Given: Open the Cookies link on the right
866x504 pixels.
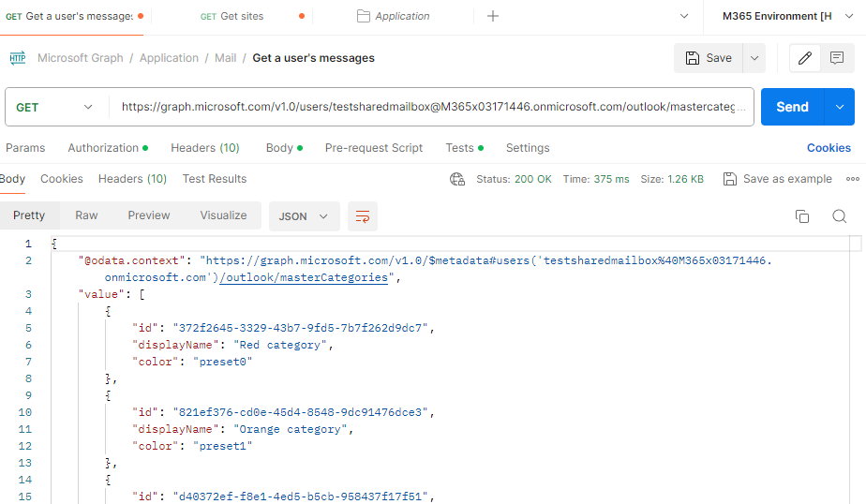Looking at the screenshot, I should (829, 148).
